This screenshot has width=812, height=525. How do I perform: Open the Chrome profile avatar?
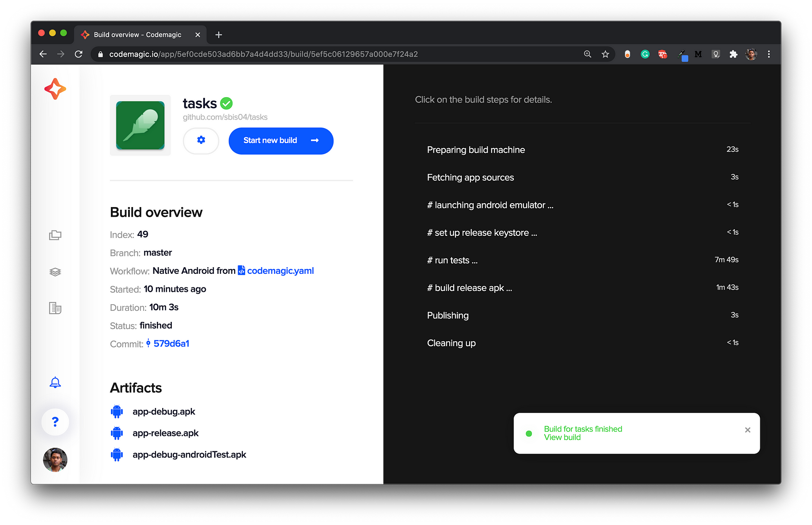tap(751, 54)
